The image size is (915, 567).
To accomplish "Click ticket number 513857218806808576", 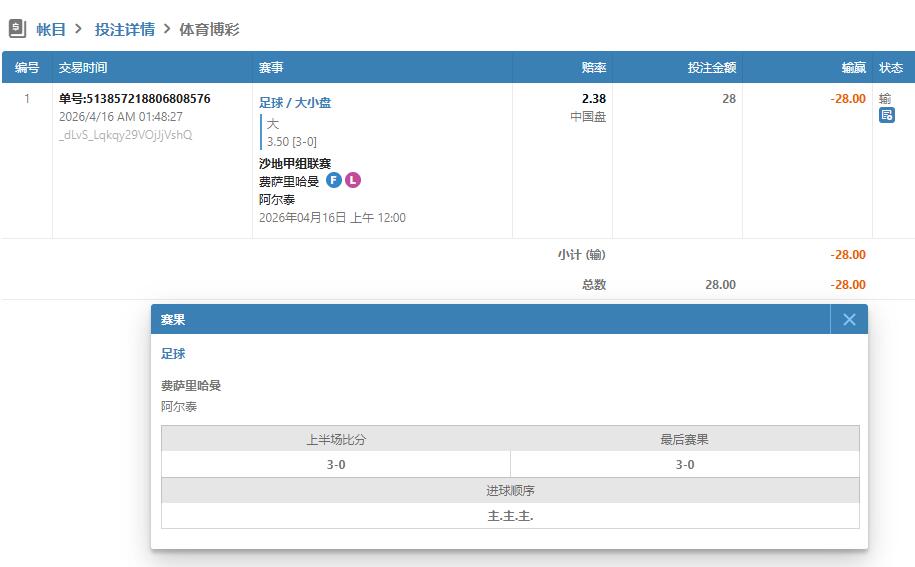I will tap(135, 99).
